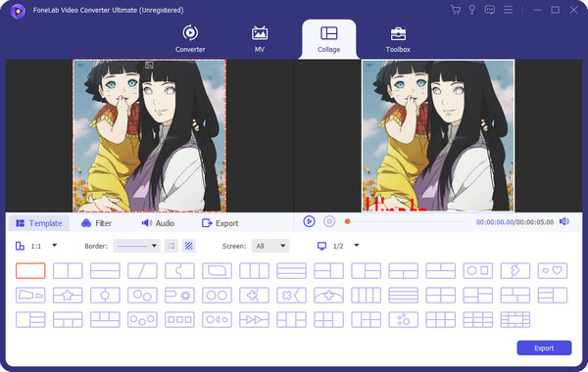The height and width of the screenshot is (372, 588).
Task: Open the Collage tab
Action: click(329, 39)
